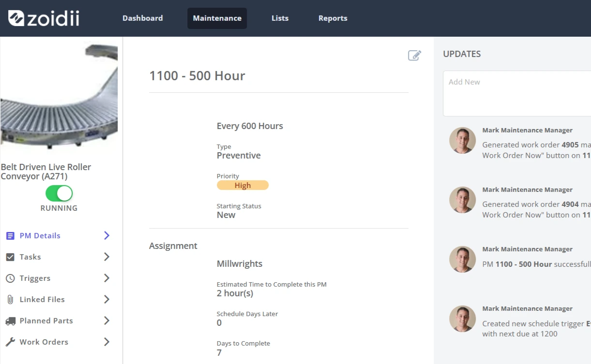
Task: Click the Planned Parts truck icon
Action: (10, 321)
